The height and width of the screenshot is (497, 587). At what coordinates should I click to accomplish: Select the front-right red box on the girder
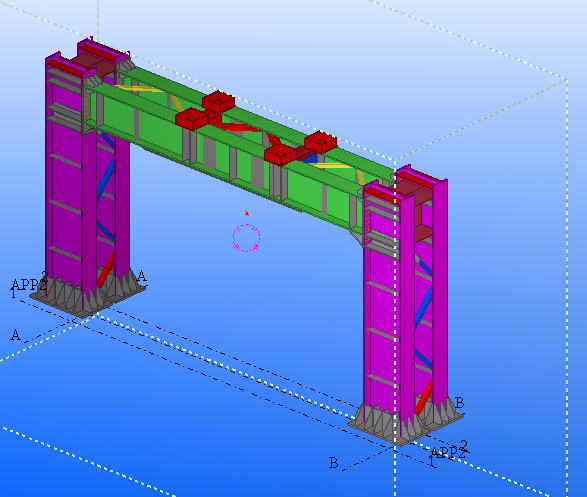[280, 155]
